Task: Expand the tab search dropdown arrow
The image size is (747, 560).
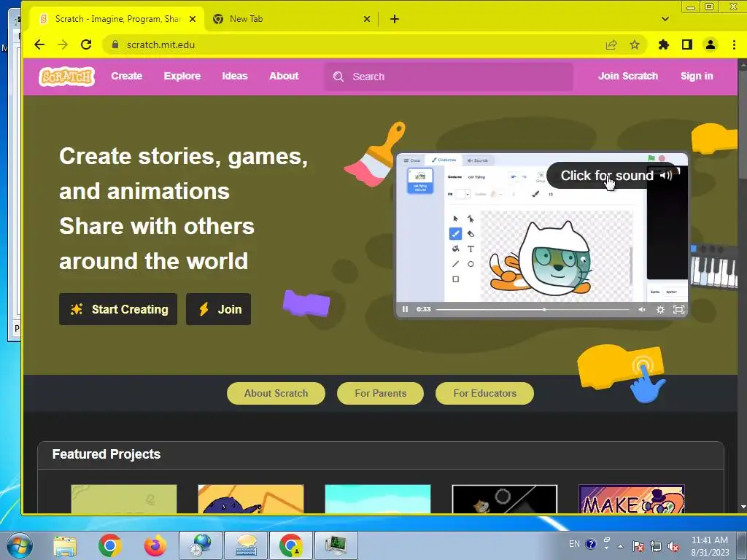Action: point(665,19)
